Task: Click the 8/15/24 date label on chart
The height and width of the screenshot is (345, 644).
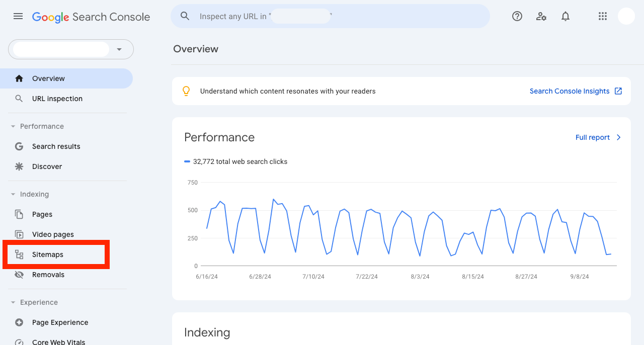Action: click(473, 277)
